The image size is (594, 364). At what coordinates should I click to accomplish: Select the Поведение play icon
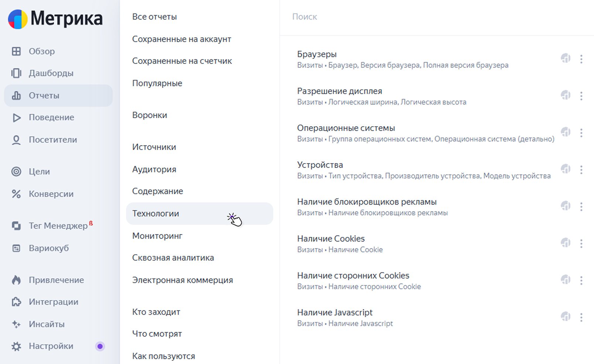(x=16, y=117)
